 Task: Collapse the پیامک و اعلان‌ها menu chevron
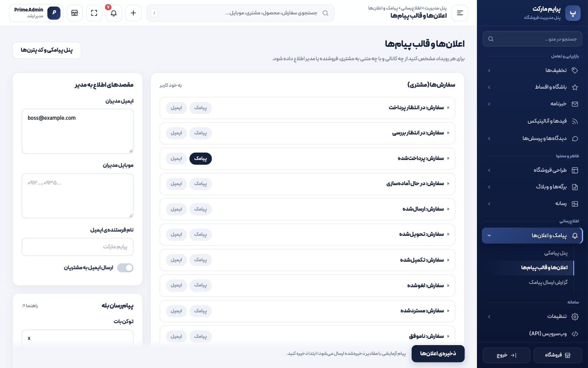pyautogui.click(x=489, y=236)
